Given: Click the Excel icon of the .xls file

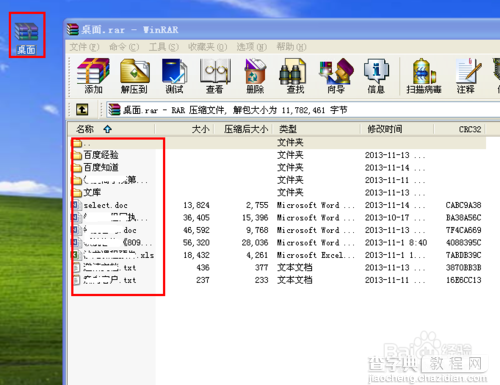Looking at the screenshot, I should click(76, 255).
